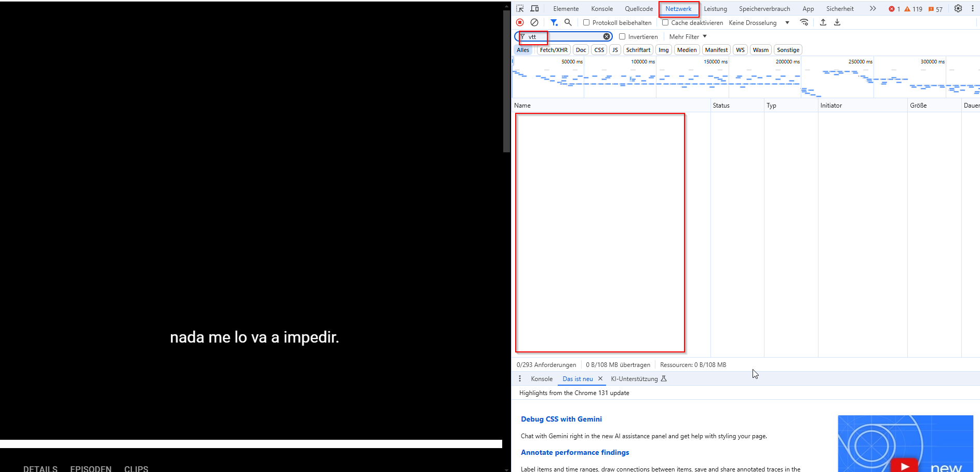The height and width of the screenshot is (472, 980).
Task: Open the CLIPS tab on the page
Action: coord(136,468)
